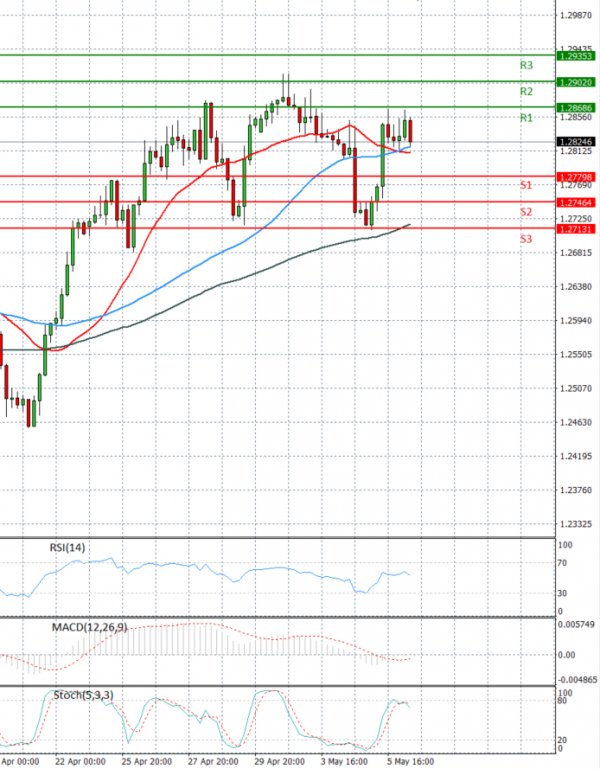Screen dimensions: 600x769
Task: Click the 1.27250 price axis value
Action: (x=575, y=219)
